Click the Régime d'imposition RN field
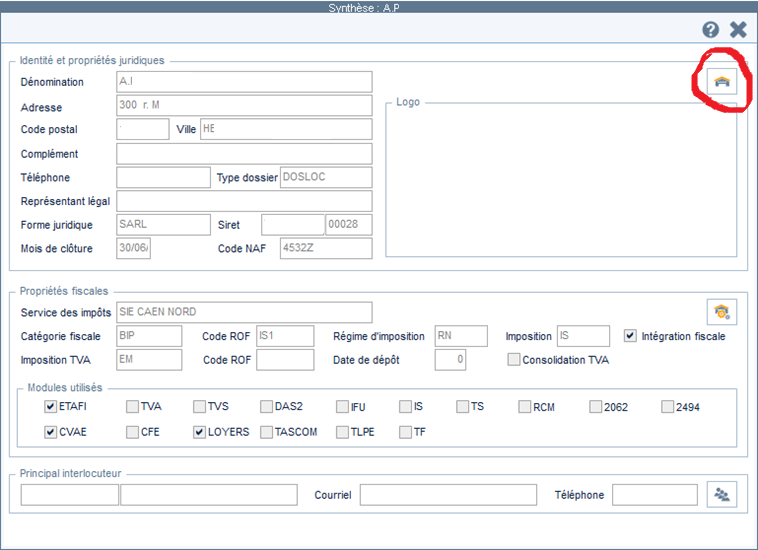758x550 pixels. click(461, 336)
